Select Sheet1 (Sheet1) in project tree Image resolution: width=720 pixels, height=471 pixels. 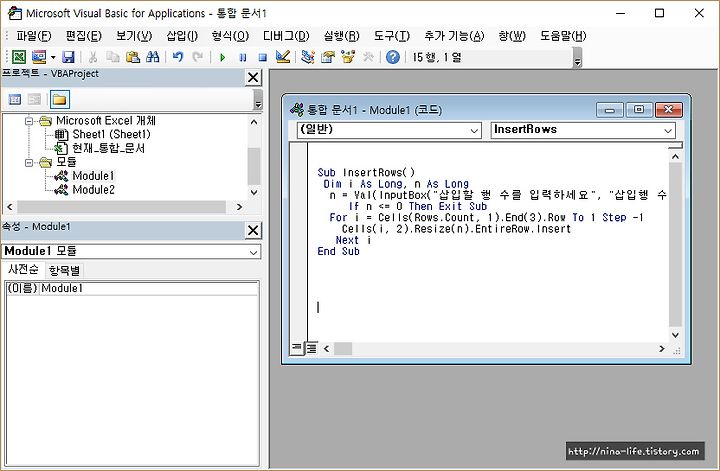[x=111, y=135]
